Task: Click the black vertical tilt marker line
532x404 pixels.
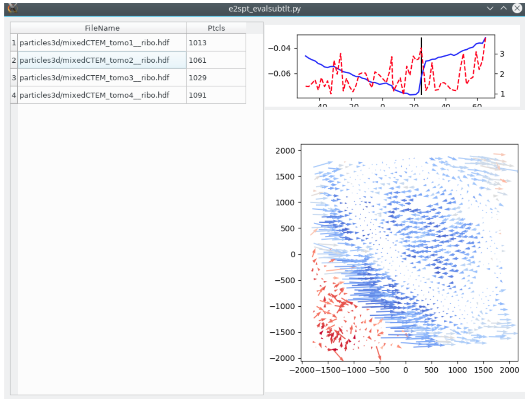Action: point(421,65)
